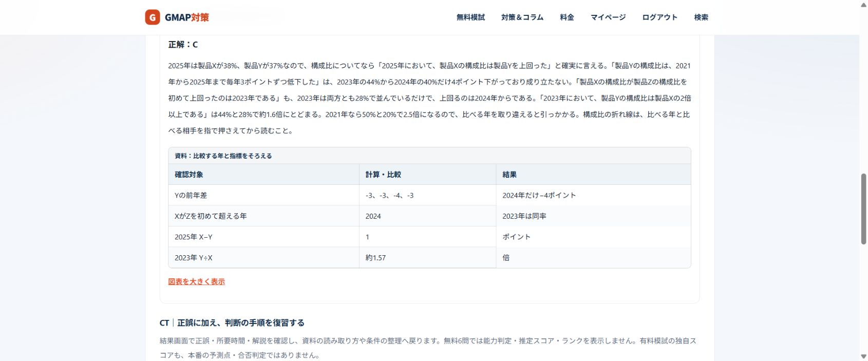This screenshot has width=868, height=361.
Task: Click the 2025年 X−Y cell
Action: click(263, 237)
